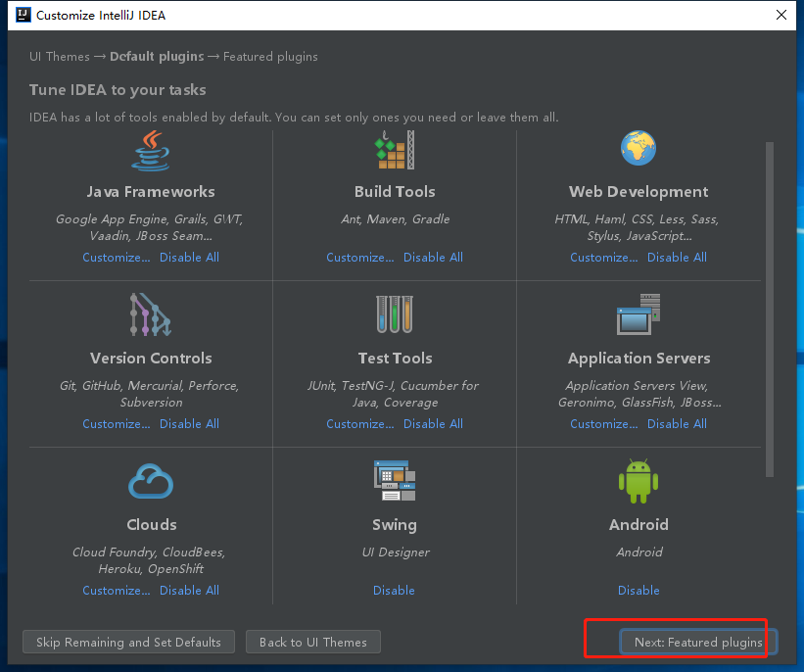
Task: Click the green Android robot icon
Action: pos(638,482)
